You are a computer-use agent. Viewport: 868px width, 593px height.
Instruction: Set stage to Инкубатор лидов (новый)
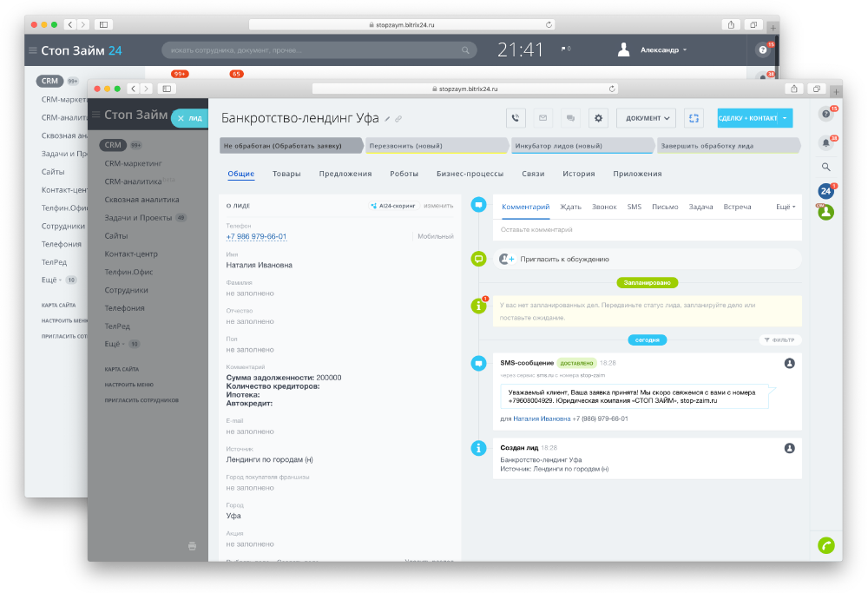tap(582, 146)
